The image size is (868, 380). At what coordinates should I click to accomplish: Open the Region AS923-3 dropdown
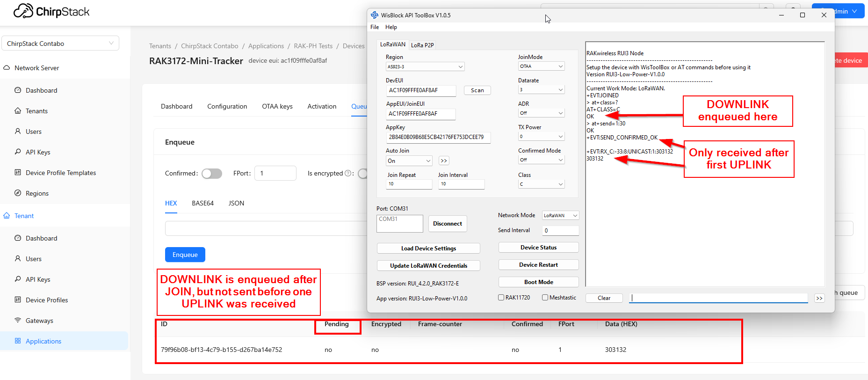point(425,67)
